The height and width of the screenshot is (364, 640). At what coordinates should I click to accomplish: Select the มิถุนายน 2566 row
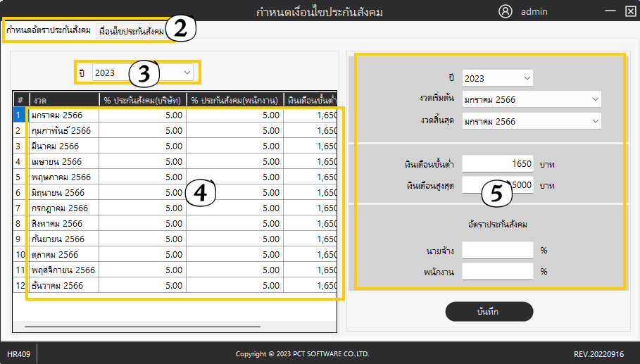pyautogui.click(x=63, y=192)
